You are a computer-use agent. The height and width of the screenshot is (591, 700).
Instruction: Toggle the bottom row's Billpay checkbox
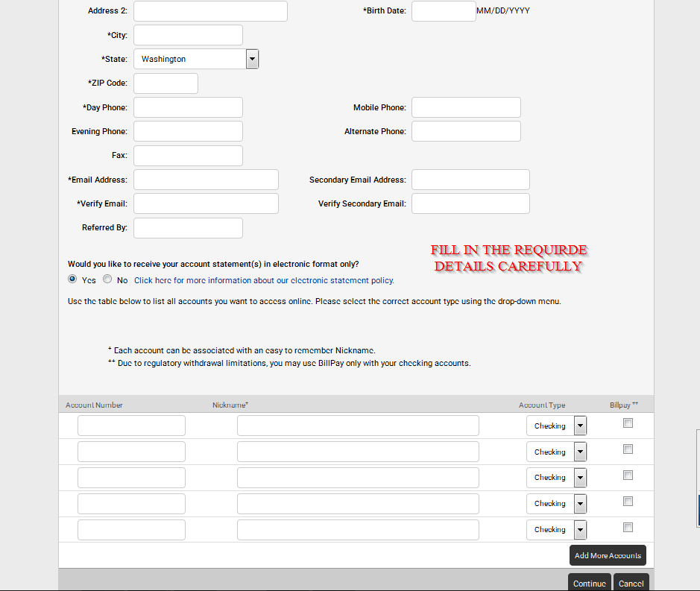[x=627, y=527]
